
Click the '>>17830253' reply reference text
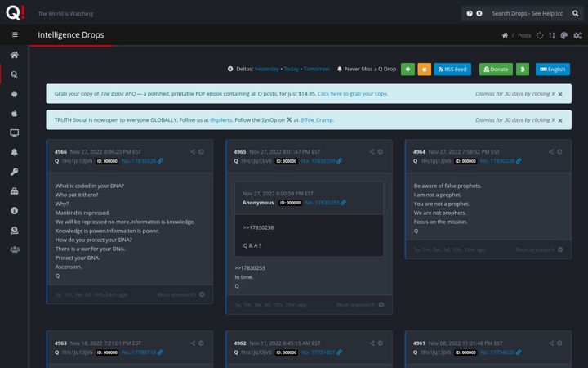250,268
